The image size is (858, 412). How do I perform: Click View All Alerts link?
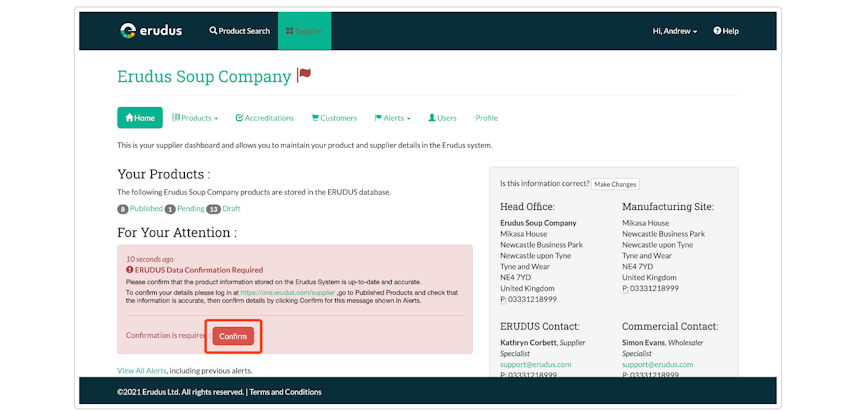point(142,370)
